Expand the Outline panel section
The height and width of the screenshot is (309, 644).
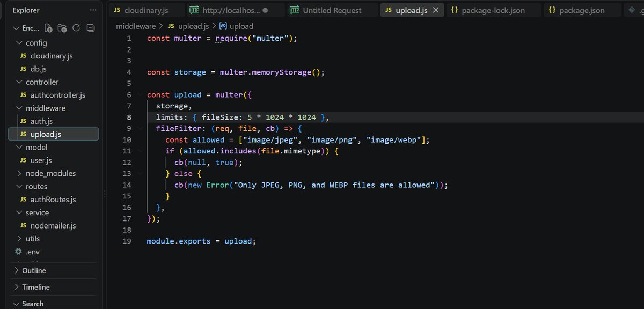54,270
